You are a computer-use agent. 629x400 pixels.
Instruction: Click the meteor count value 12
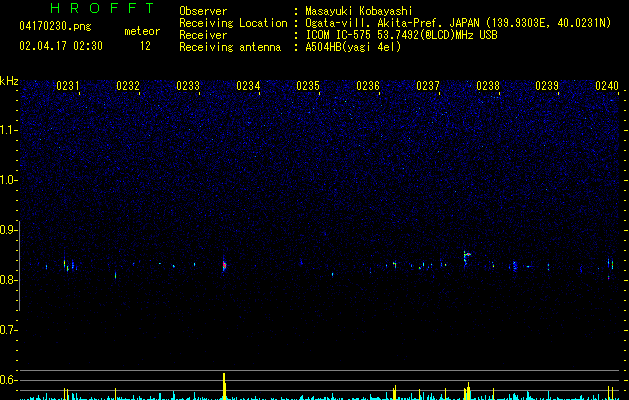[x=145, y=46]
